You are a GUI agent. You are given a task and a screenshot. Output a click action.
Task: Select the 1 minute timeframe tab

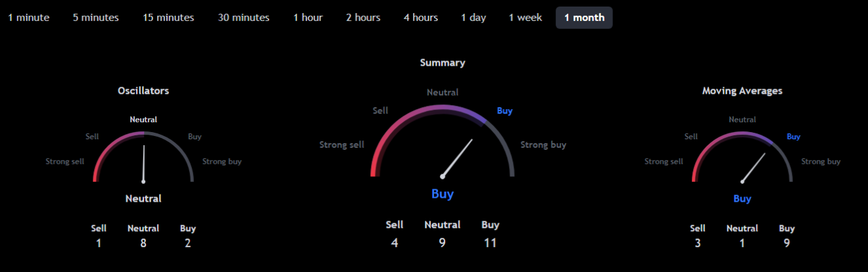pos(28,18)
